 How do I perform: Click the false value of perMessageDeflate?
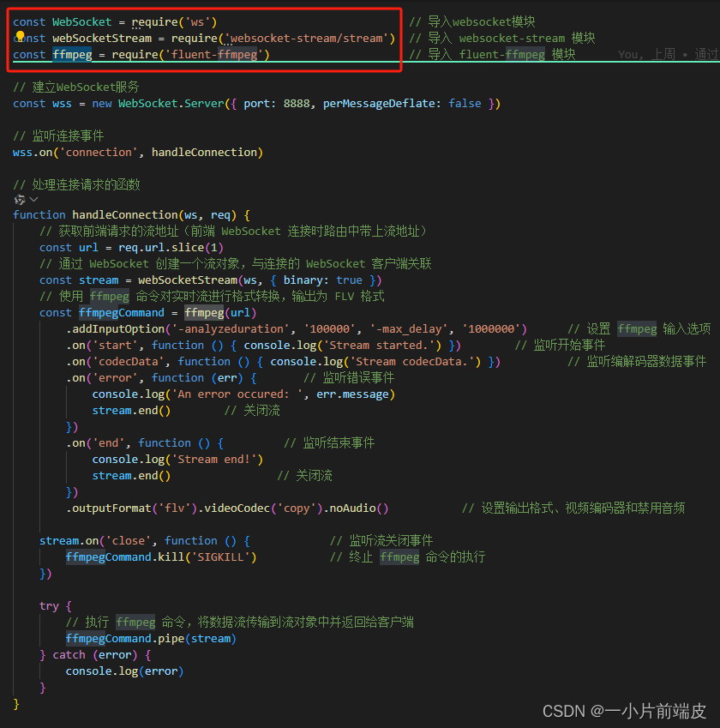pos(465,103)
